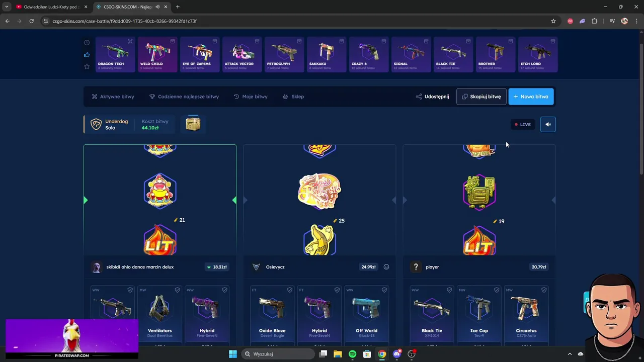Open the tab search dropdown arrow
This screenshot has width=644, height=362.
(x=7, y=7)
